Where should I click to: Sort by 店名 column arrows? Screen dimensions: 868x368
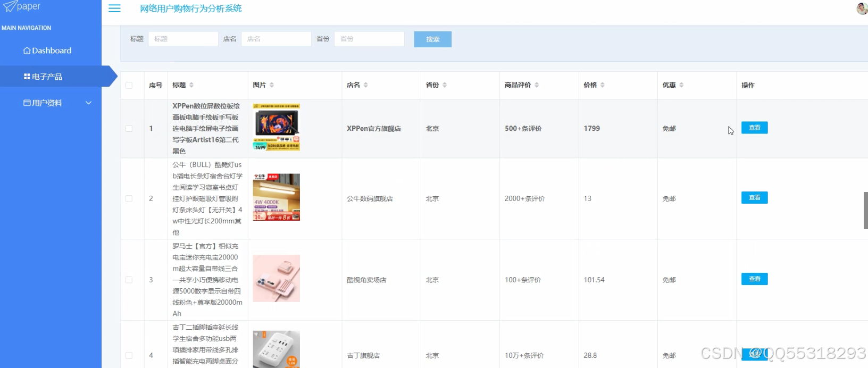365,85
